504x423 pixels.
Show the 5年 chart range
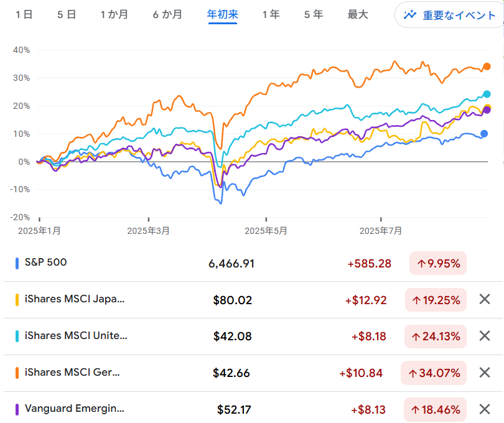[x=314, y=14]
